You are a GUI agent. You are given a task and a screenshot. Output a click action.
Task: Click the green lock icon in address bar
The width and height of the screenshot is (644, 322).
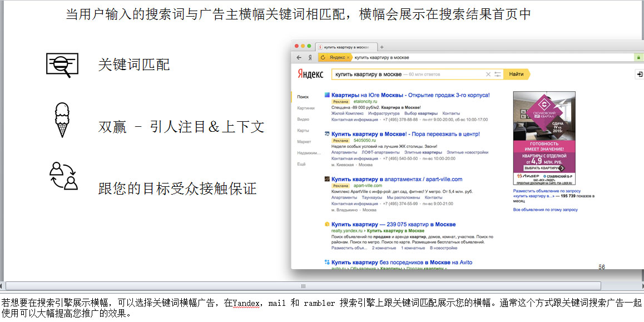[638, 57]
